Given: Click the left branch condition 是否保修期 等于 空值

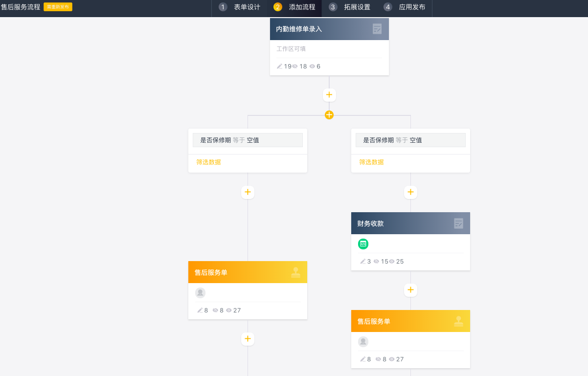Looking at the screenshot, I should pyautogui.click(x=248, y=140).
